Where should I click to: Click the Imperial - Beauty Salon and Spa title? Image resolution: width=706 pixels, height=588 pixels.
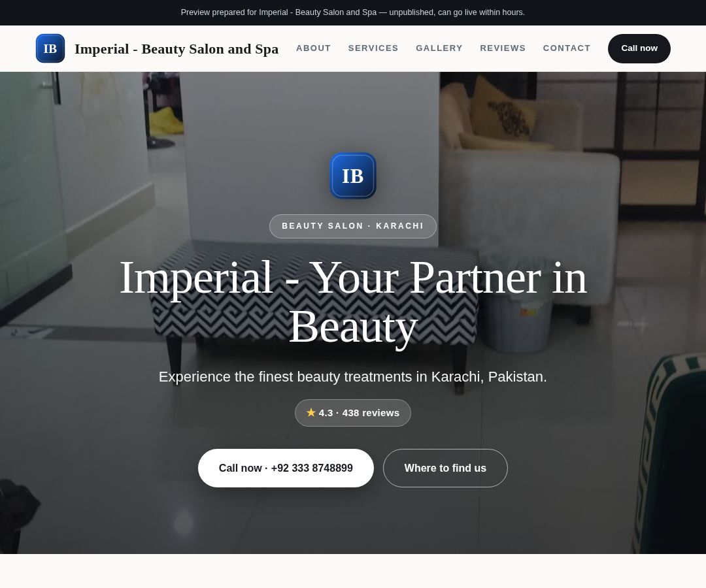coord(176,48)
